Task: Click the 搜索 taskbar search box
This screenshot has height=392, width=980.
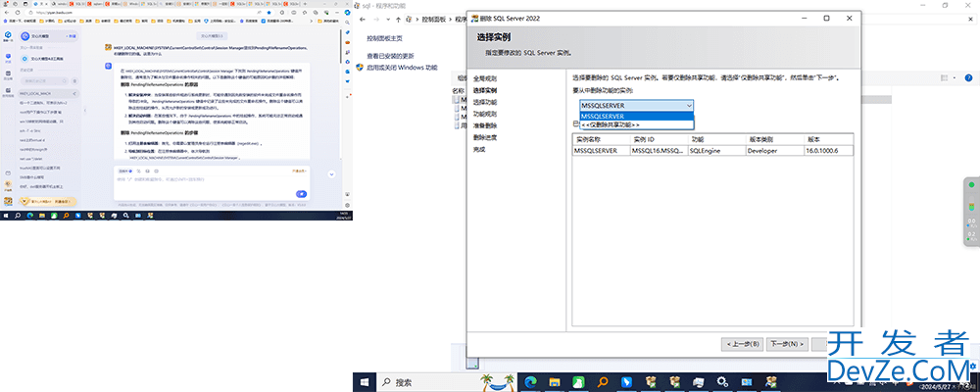Action: (x=445, y=382)
